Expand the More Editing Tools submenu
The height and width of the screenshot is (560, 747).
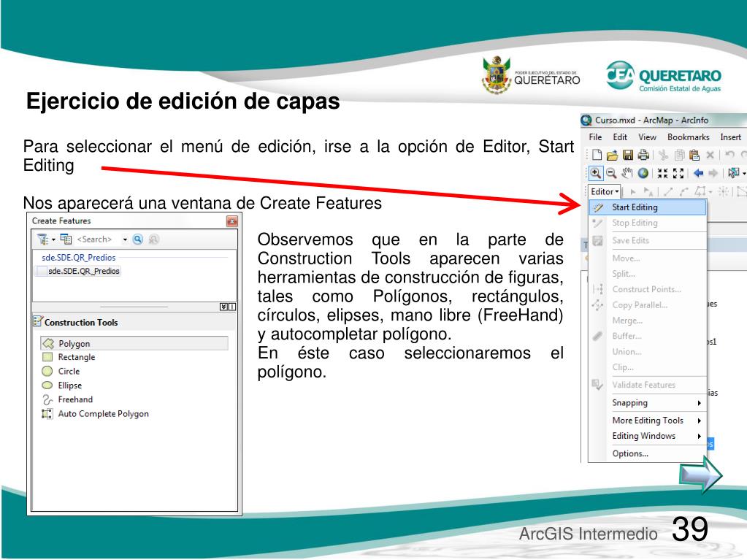pyautogui.click(x=648, y=421)
